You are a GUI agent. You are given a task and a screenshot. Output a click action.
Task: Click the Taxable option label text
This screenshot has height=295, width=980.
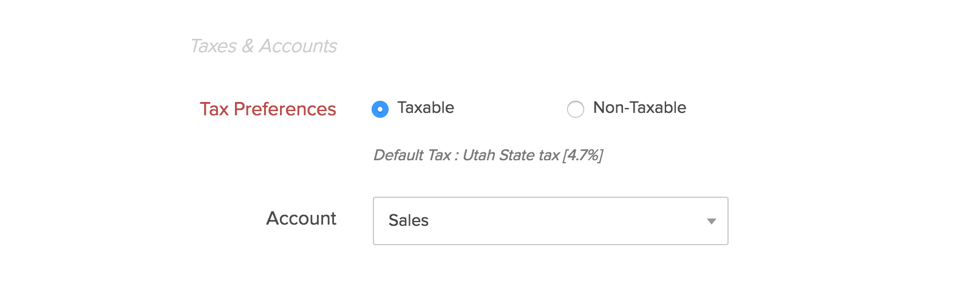[x=425, y=108]
